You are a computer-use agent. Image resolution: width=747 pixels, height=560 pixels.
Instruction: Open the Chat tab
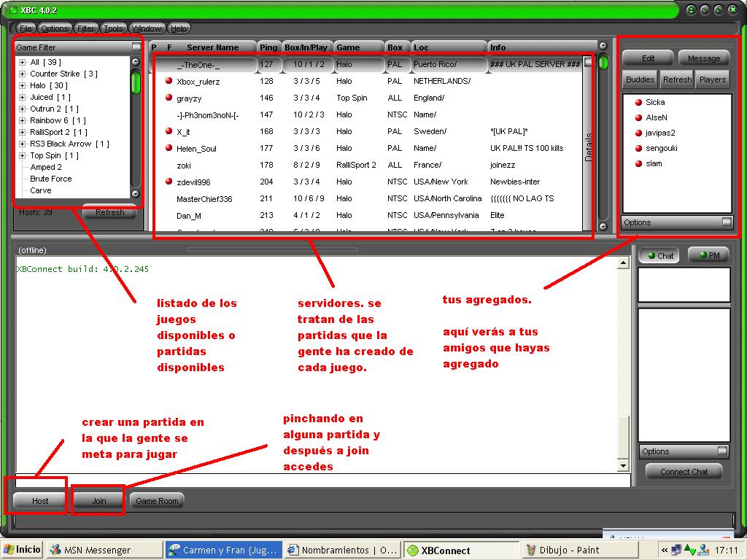(659, 255)
